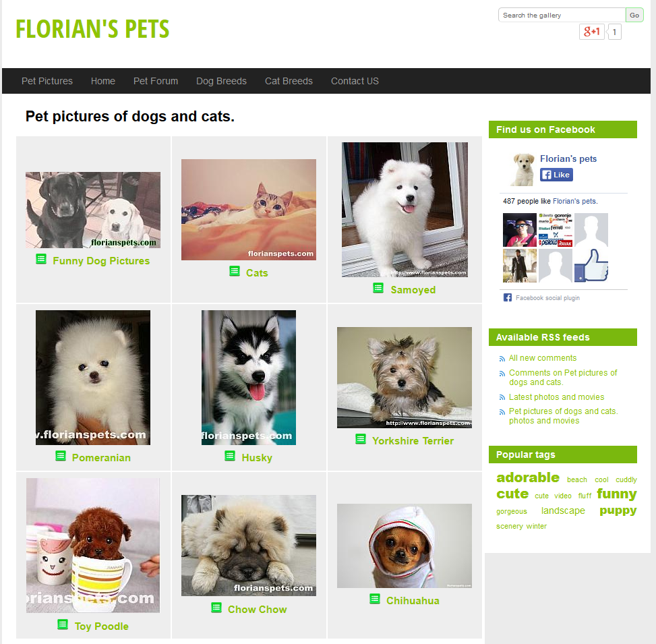
Task: Open the Yorkshire Terrier album link
Action: point(413,441)
